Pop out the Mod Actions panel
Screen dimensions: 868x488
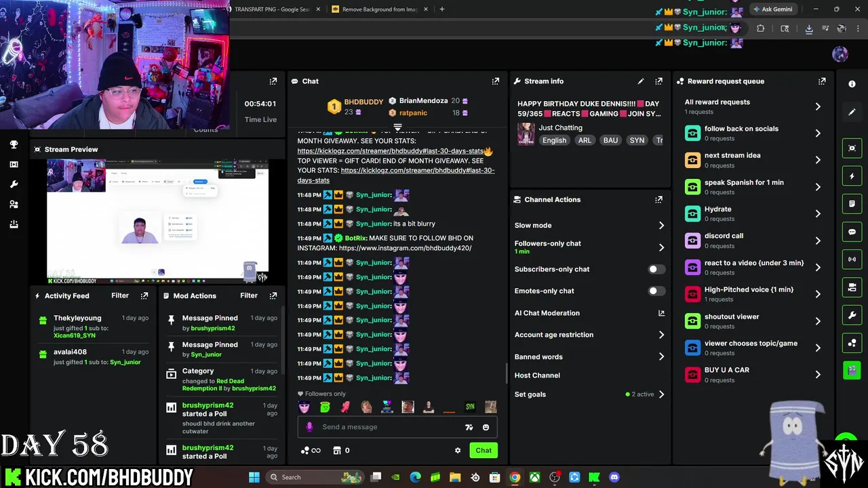tap(273, 296)
